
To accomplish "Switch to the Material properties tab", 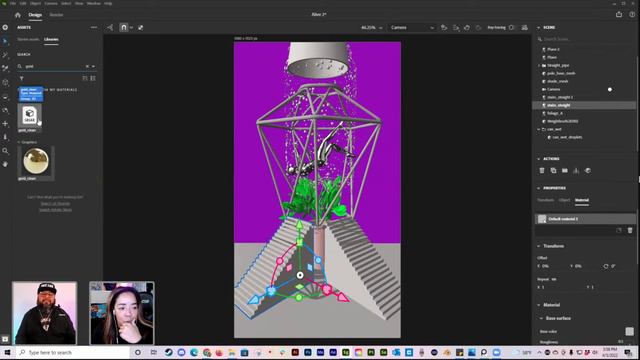I will click(582, 200).
